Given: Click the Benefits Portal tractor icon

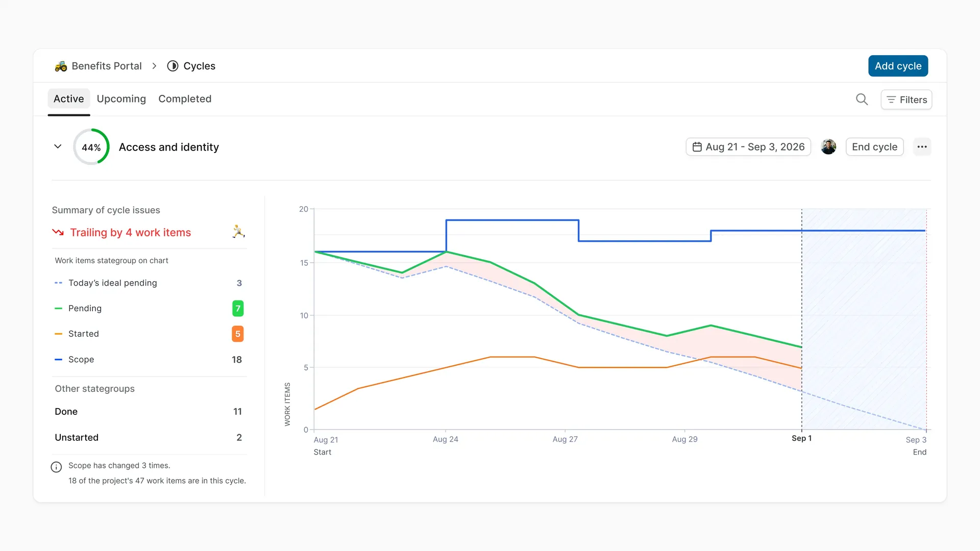Looking at the screenshot, I should (x=61, y=66).
